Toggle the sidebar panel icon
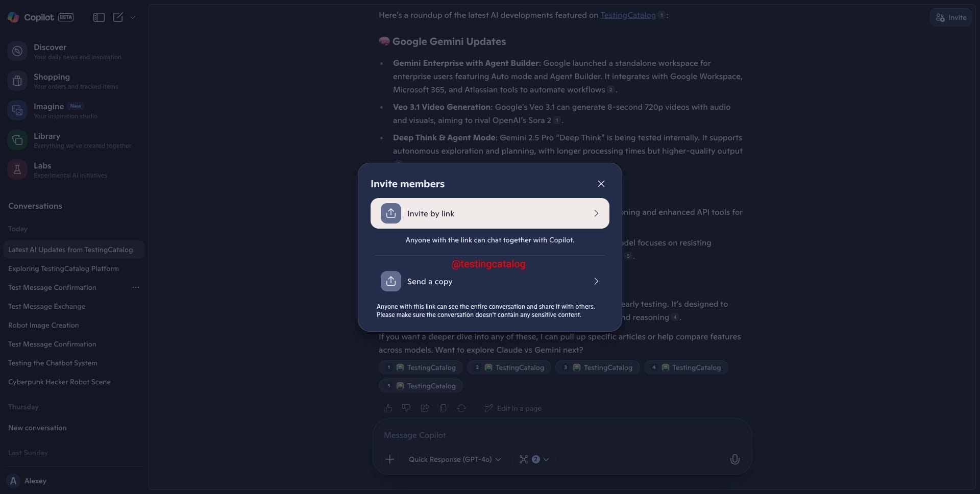 [99, 17]
